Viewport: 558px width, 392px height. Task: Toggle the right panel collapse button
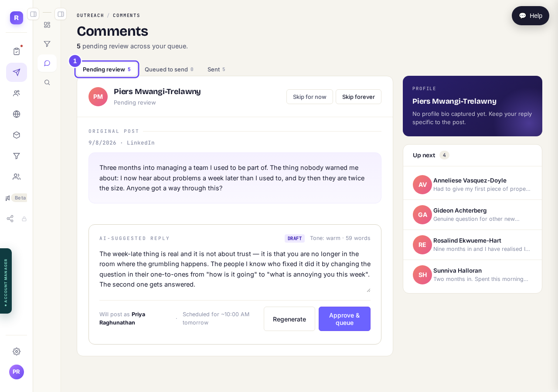61,14
